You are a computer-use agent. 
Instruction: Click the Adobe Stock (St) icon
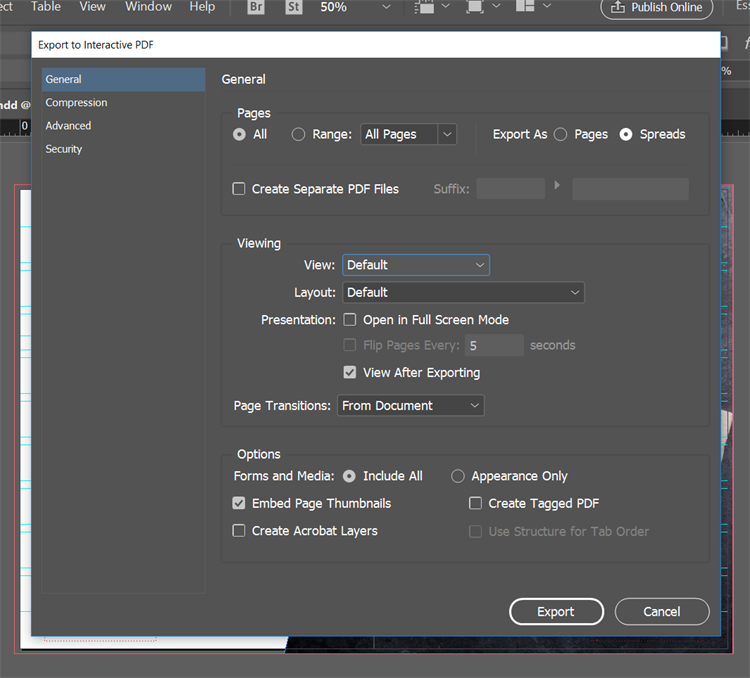(x=295, y=8)
